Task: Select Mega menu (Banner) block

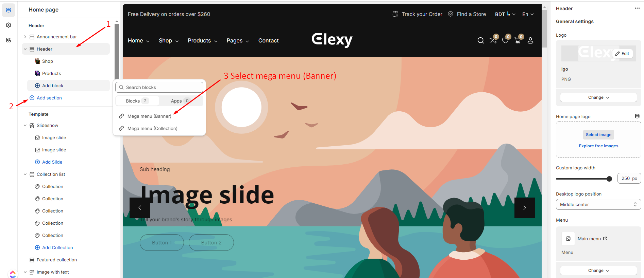Action: tap(149, 116)
